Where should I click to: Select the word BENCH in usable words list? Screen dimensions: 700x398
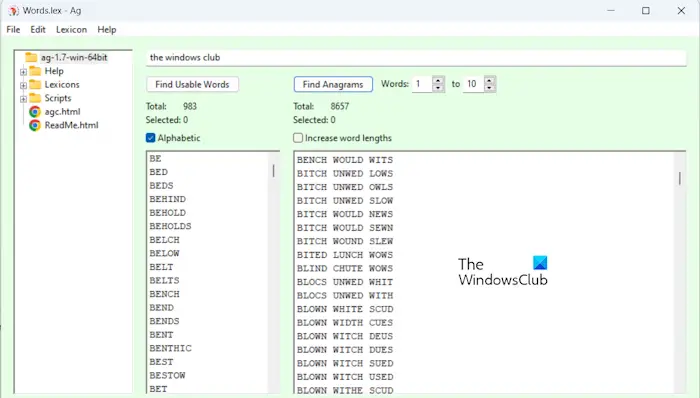(164, 294)
